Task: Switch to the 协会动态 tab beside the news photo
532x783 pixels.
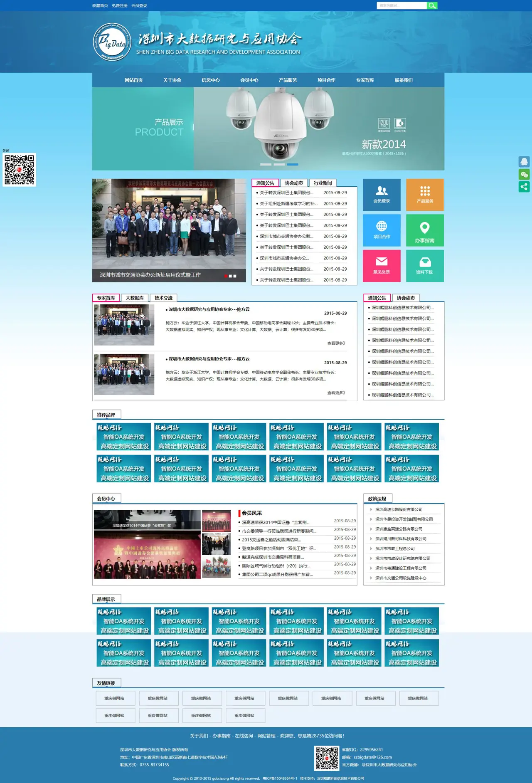Action: (294, 183)
